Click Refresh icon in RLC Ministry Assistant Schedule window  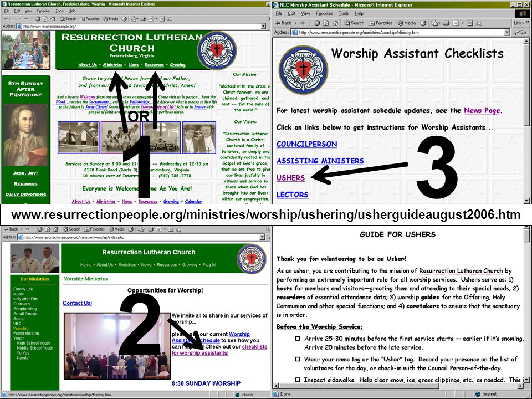tap(326, 23)
